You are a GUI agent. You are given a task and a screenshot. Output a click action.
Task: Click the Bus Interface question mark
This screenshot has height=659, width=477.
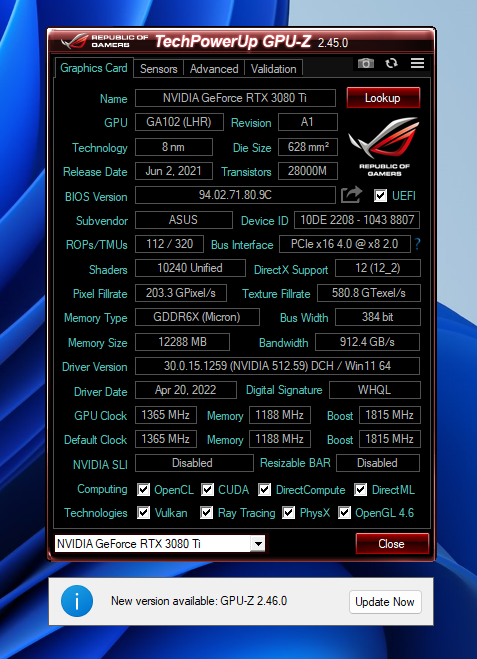[x=417, y=244]
